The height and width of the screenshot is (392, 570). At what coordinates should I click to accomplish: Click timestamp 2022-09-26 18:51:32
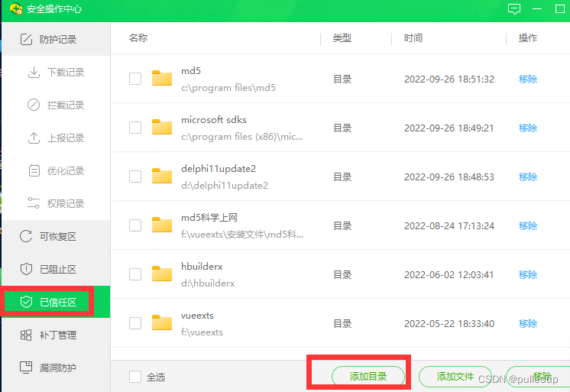[449, 79]
